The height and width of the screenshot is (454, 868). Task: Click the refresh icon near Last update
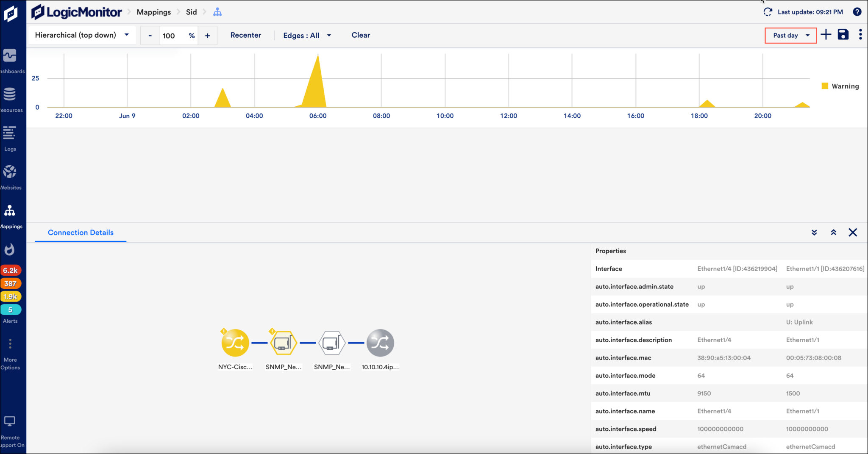point(768,12)
